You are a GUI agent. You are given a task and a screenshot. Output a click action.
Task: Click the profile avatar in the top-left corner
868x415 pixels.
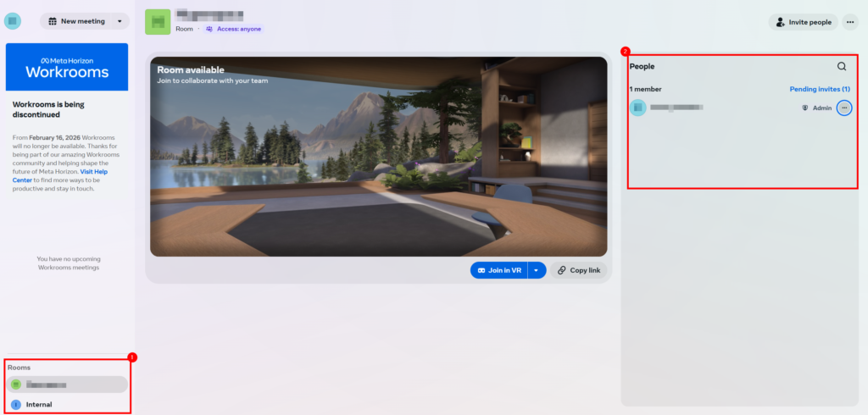click(13, 20)
